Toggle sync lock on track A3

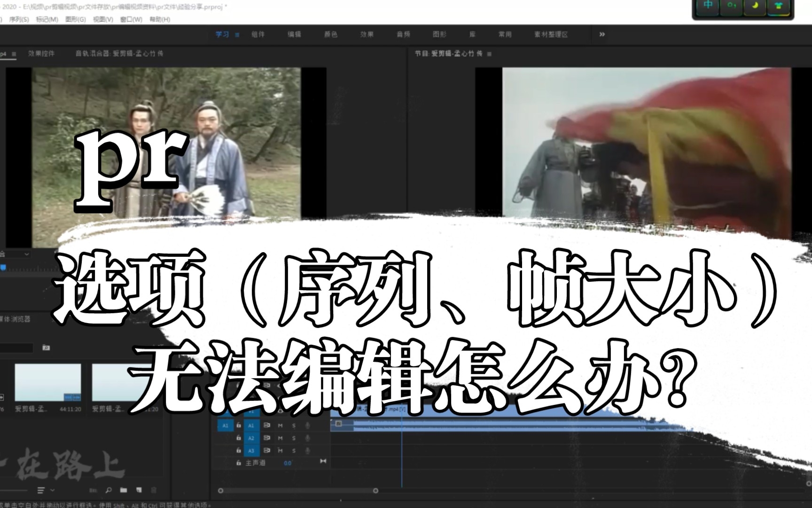tap(267, 451)
